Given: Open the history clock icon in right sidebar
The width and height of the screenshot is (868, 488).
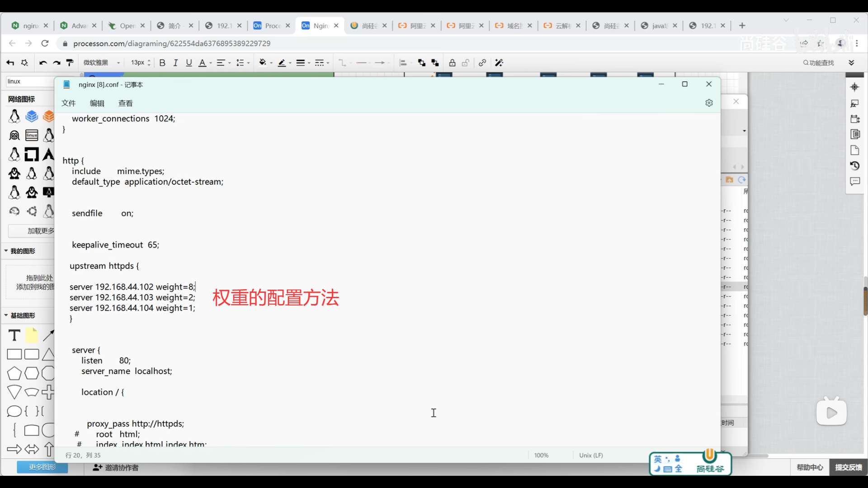Looking at the screenshot, I should pos(854,166).
